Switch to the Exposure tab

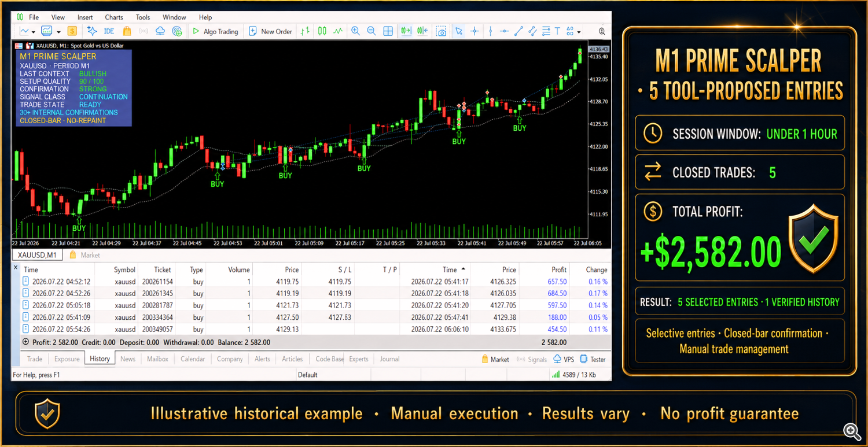pyautogui.click(x=67, y=359)
